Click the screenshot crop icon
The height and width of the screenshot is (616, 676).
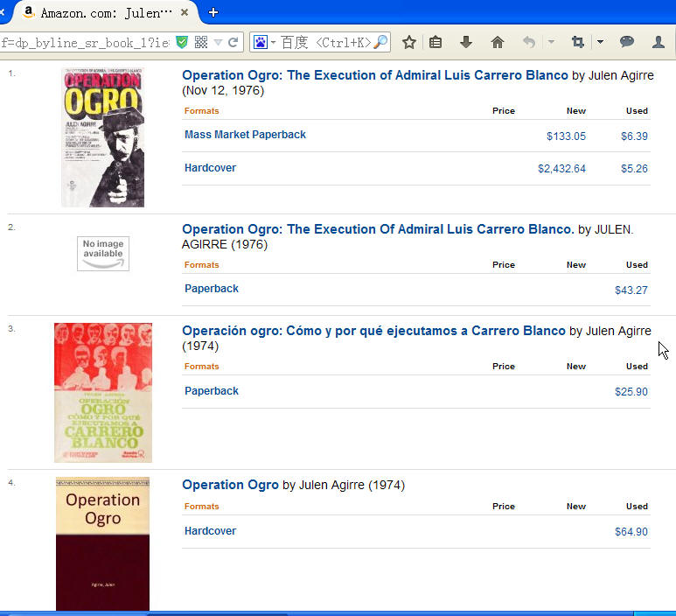click(578, 42)
